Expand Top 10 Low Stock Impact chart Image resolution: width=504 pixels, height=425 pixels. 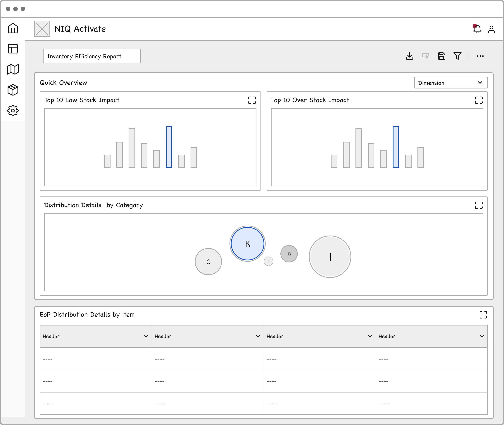coord(252,100)
